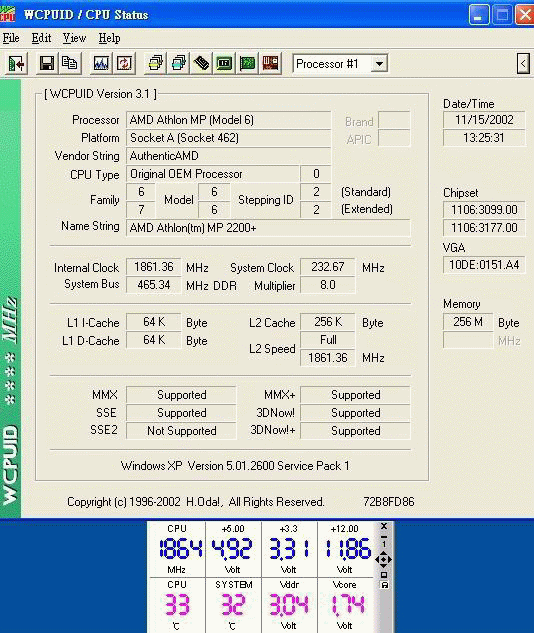Click the empty Brand field
The image size is (534, 633).
pos(394,120)
